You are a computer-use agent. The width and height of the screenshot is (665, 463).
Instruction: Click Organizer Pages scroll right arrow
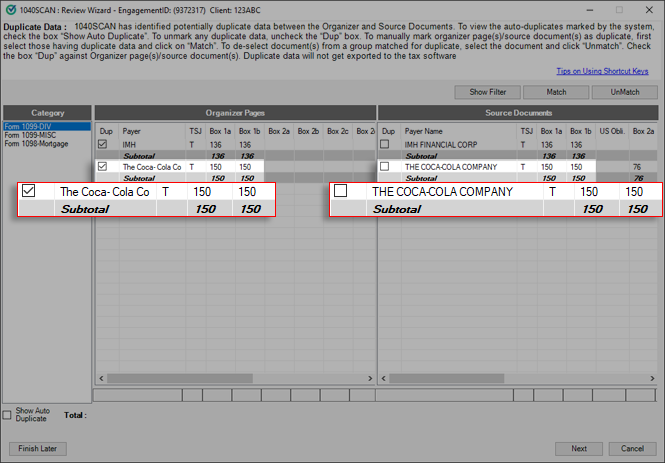370,378
